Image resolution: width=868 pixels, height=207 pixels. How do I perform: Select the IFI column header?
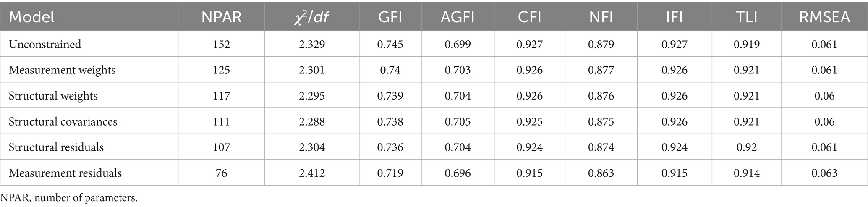click(674, 17)
